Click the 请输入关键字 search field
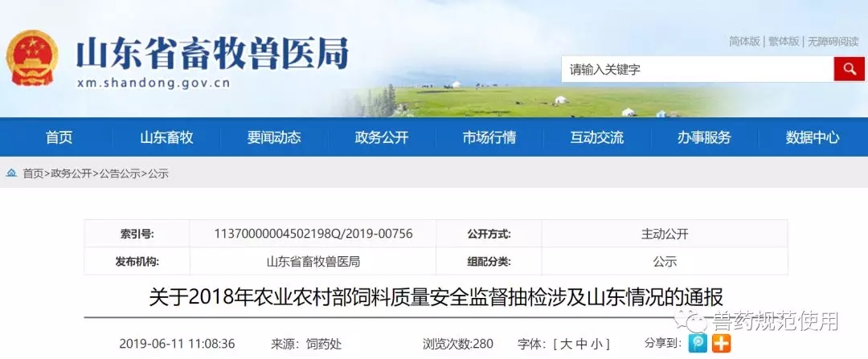868x359 pixels. pos(696,70)
